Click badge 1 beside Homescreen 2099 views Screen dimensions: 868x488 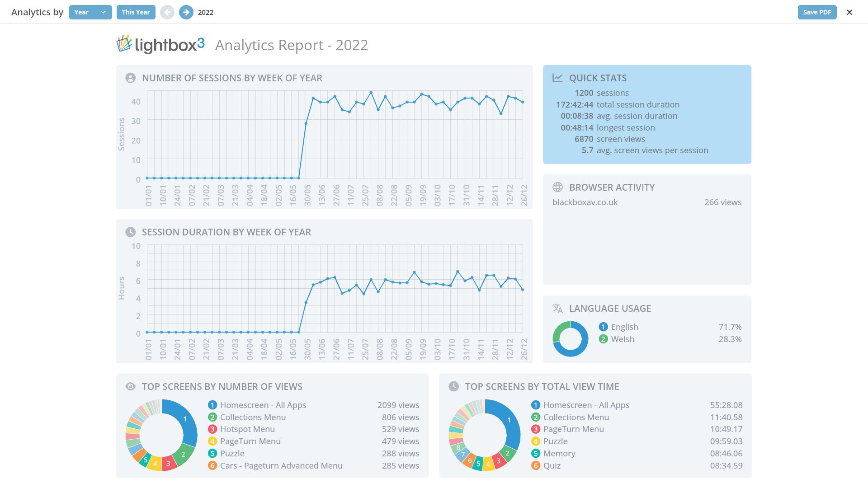(212, 405)
